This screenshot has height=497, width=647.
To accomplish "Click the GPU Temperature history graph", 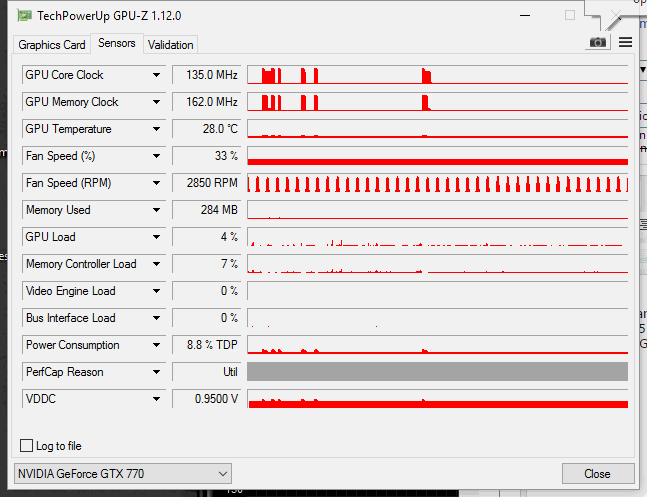I will 437,129.
